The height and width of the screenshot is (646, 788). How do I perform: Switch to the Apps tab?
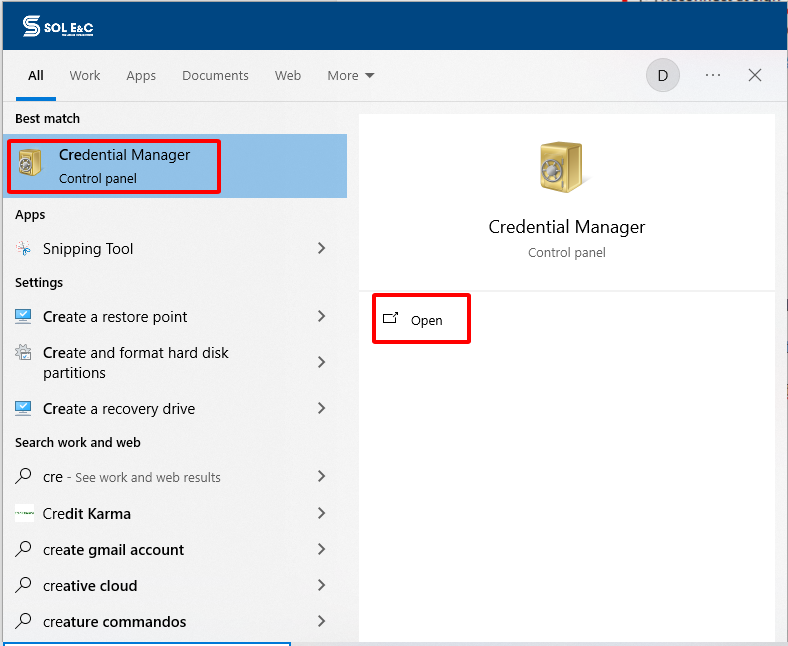(x=141, y=76)
